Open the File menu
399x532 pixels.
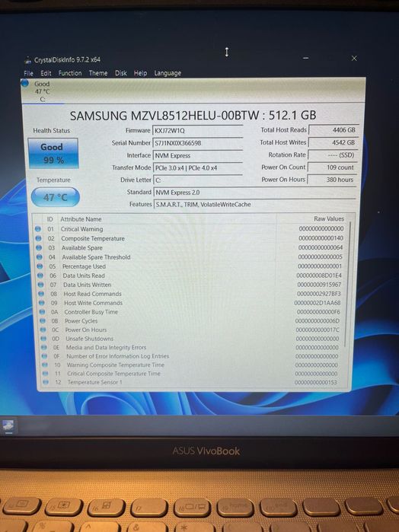[28, 73]
